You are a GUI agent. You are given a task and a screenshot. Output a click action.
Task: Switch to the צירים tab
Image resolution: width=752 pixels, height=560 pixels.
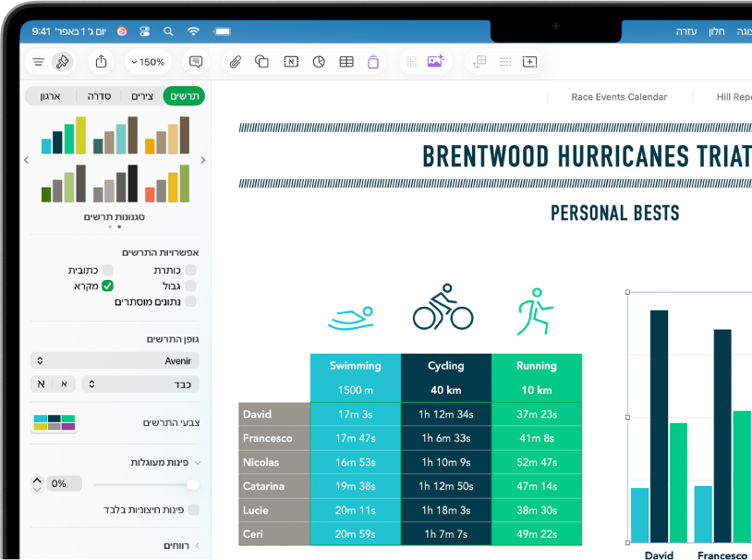pyautogui.click(x=142, y=96)
